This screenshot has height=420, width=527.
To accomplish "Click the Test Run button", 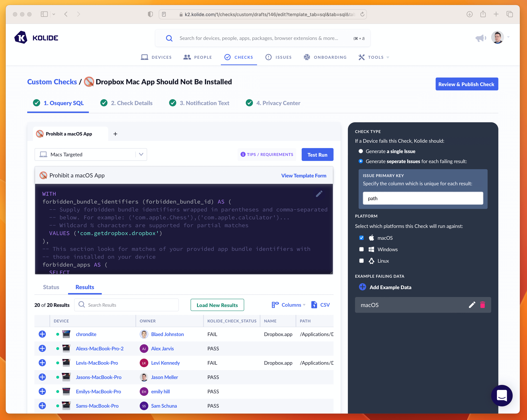I will click(x=317, y=155).
